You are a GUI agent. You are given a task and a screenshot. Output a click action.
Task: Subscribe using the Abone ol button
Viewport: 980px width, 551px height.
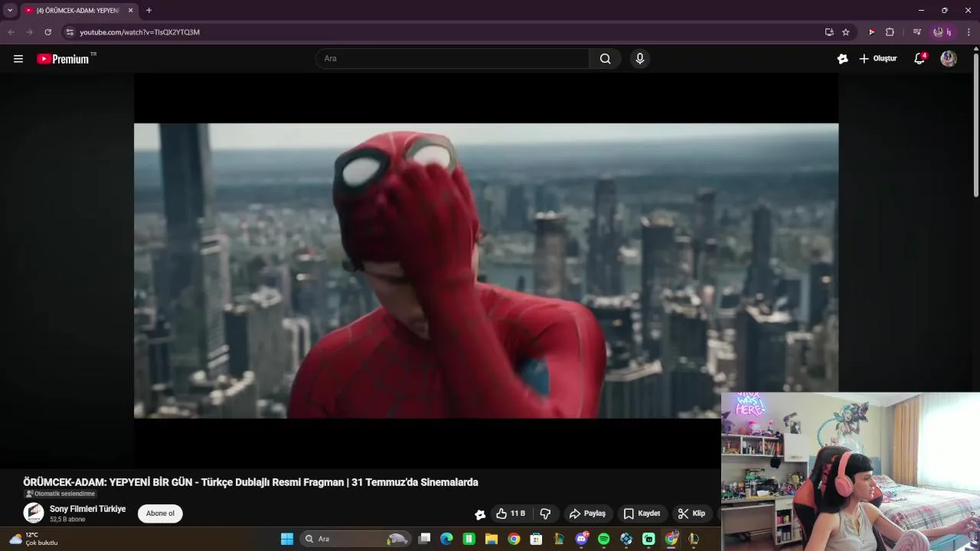(160, 514)
